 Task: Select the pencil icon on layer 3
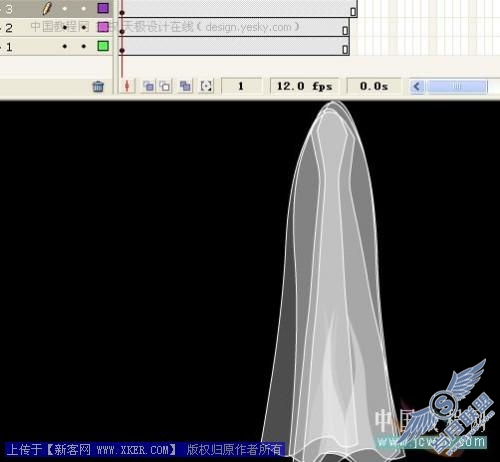coord(47,8)
